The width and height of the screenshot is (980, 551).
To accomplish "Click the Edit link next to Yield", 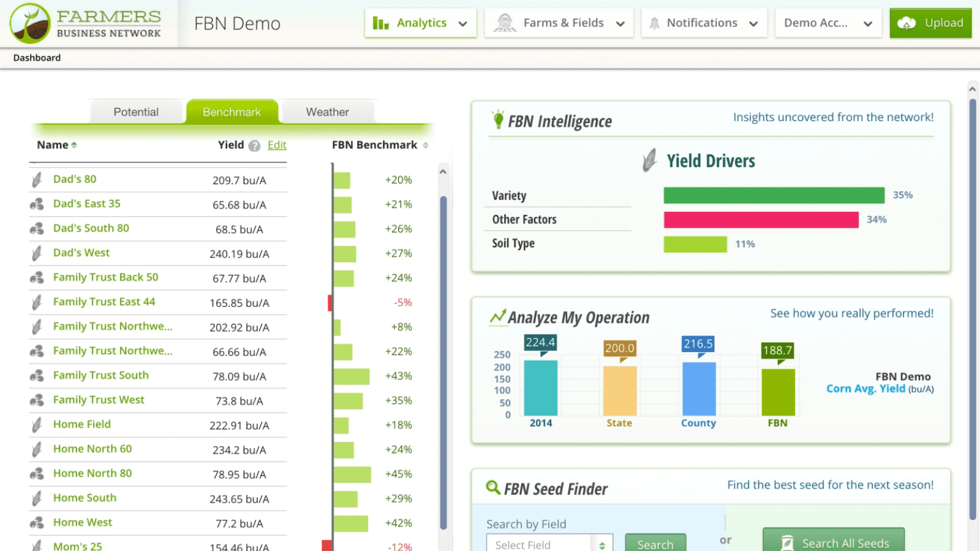I will [277, 145].
